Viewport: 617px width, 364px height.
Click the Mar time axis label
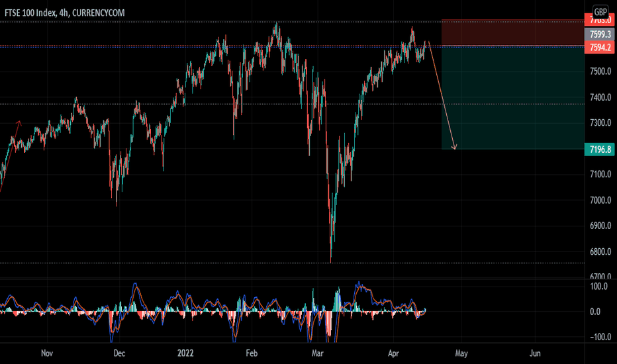coord(318,353)
